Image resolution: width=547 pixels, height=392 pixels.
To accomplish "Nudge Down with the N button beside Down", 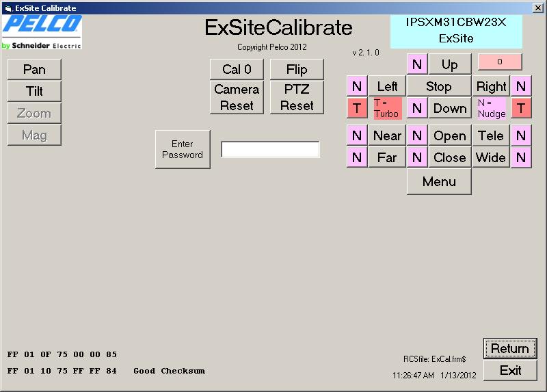I will [417, 108].
